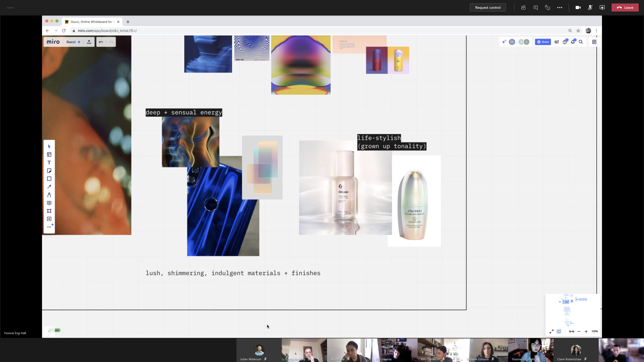Click the blue Share button in Miro

pos(543,42)
